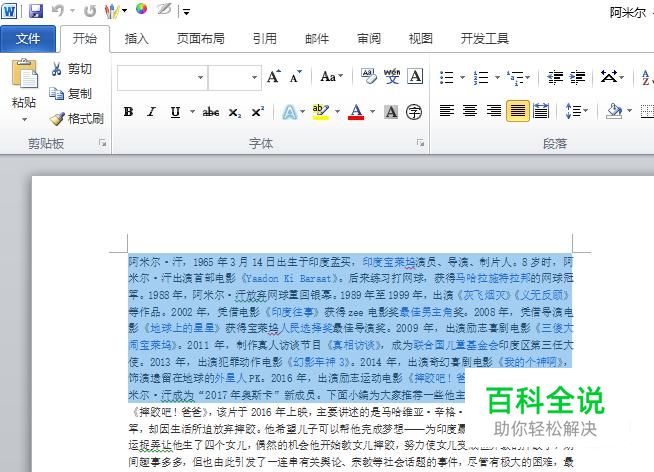Expand font color palette
Viewport: 654px width, 472px height.
pos(372,112)
